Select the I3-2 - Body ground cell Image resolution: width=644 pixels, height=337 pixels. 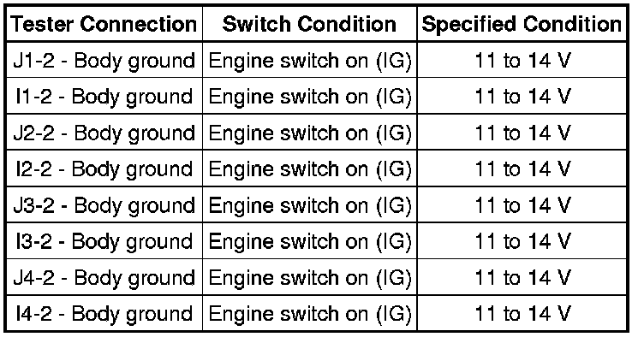104,240
